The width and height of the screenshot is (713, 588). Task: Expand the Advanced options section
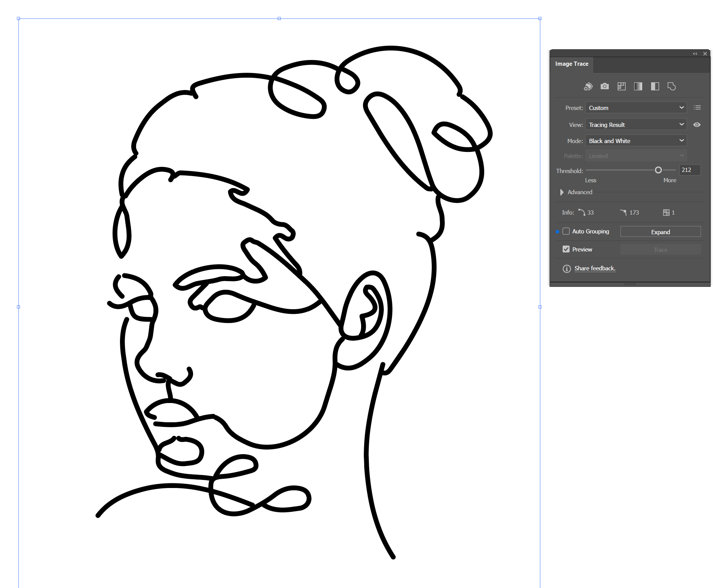tap(577, 192)
